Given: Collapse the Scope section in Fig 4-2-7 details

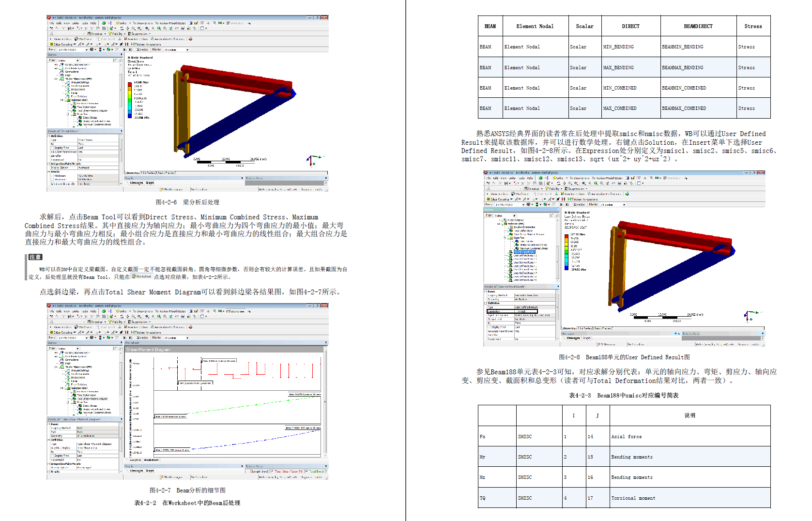Looking at the screenshot, I should [x=49, y=424].
